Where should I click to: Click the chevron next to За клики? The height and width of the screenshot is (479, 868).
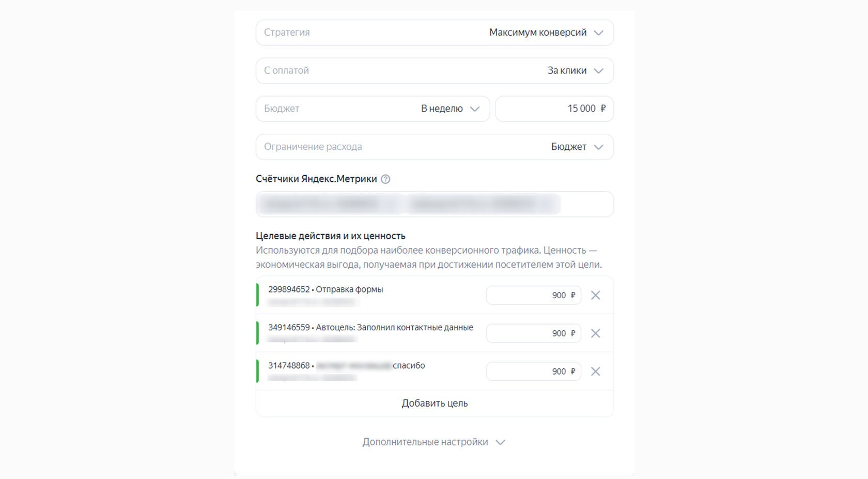(x=599, y=71)
